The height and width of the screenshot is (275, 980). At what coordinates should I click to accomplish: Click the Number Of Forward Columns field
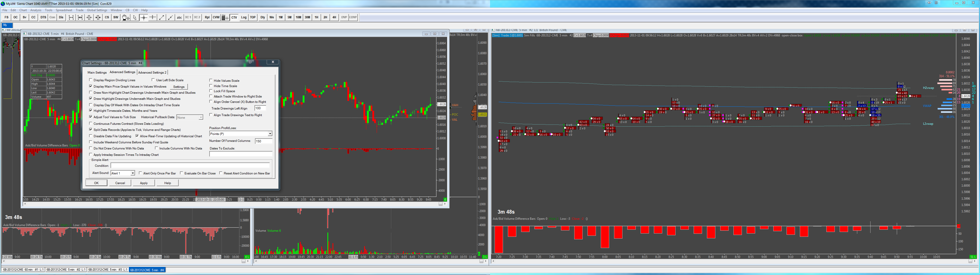point(263,141)
